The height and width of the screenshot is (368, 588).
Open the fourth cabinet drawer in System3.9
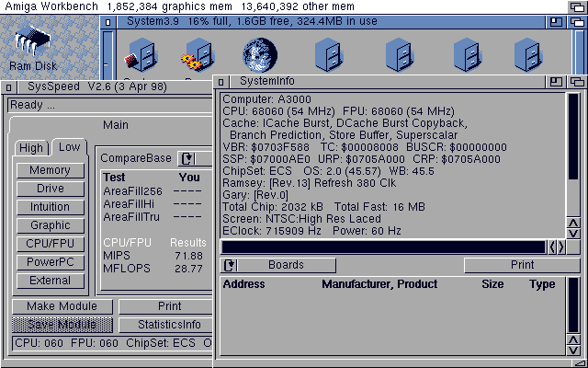pyautogui.click(x=328, y=55)
